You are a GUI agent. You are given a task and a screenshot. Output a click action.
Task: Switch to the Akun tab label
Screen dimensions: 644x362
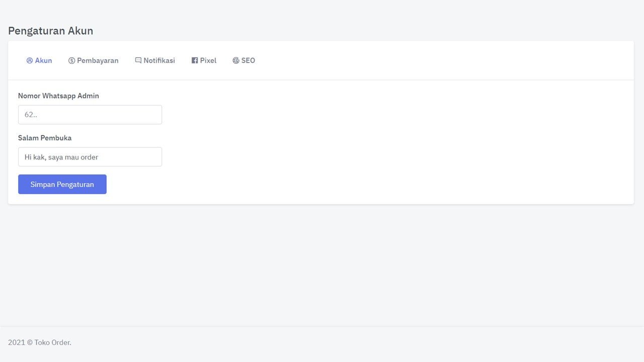pos(43,60)
